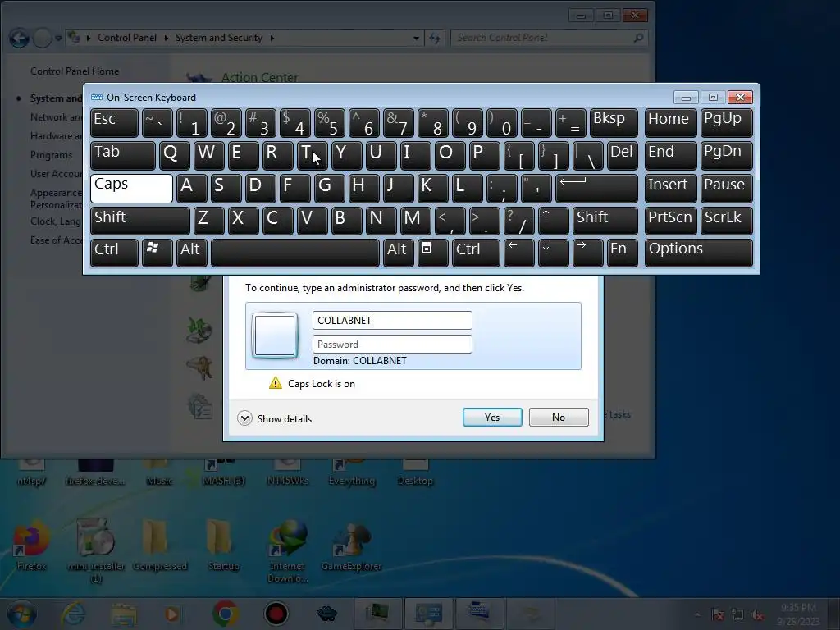This screenshot has height=630, width=840.
Task: Tap the PrtScn key
Action: tap(671, 221)
